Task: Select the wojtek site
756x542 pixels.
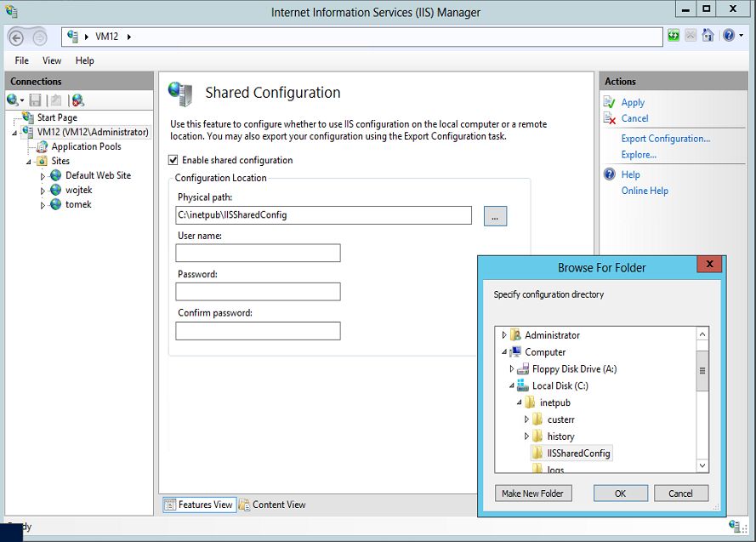Action: point(78,190)
